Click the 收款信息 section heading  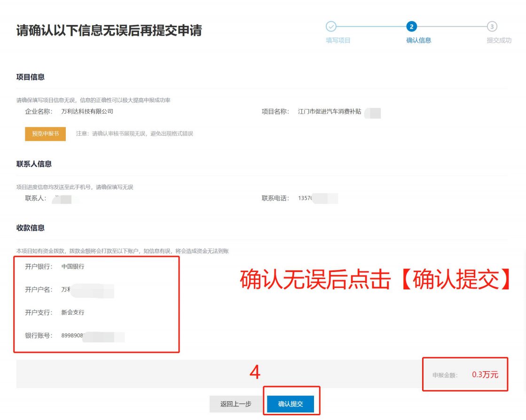coord(31,228)
